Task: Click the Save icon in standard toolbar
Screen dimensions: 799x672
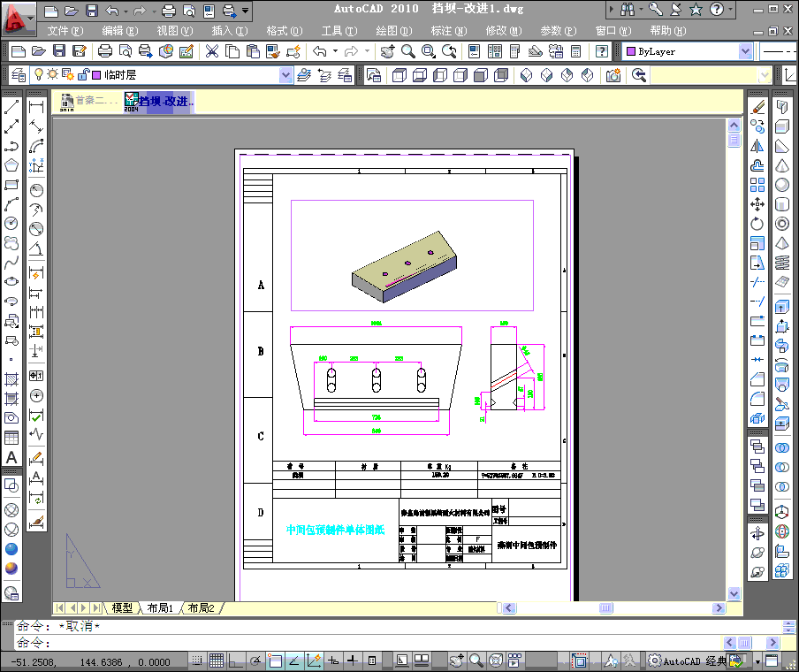Action: (x=59, y=51)
